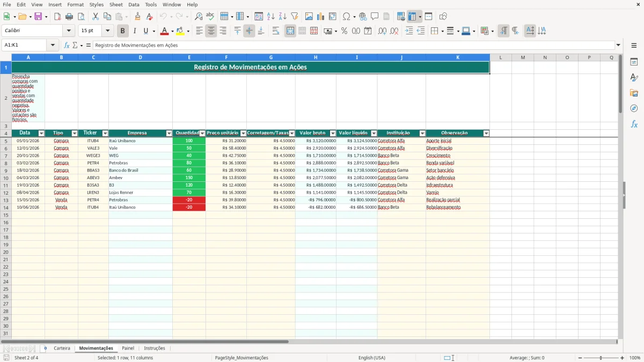Click the Format as Percent icon
This screenshot has height=362, width=644.
click(344, 31)
